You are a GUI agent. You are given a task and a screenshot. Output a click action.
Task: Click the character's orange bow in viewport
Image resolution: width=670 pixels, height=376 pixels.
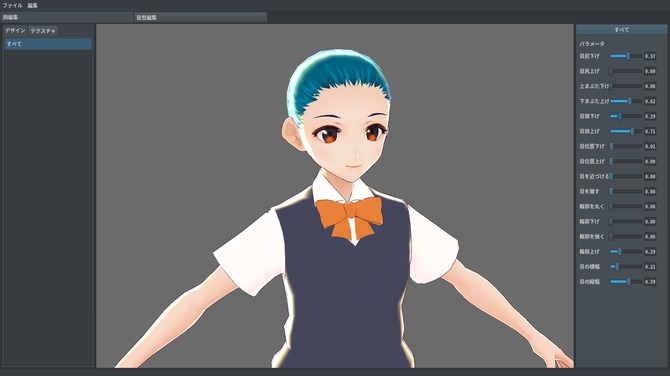pyautogui.click(x=350, y=217)
